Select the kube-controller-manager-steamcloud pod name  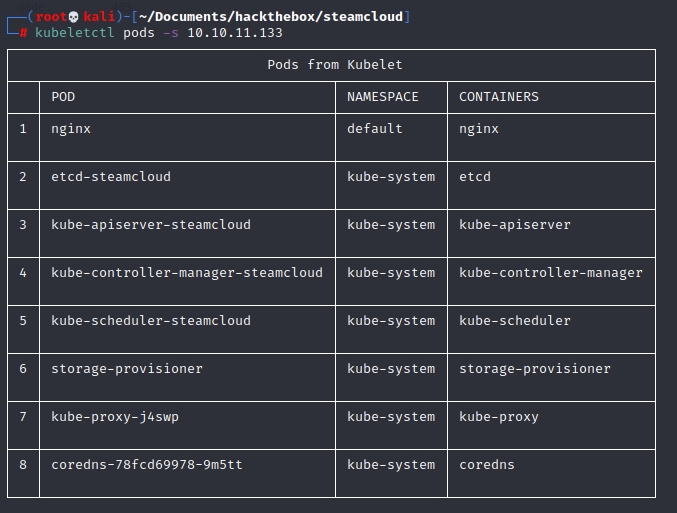coord(187,273)
